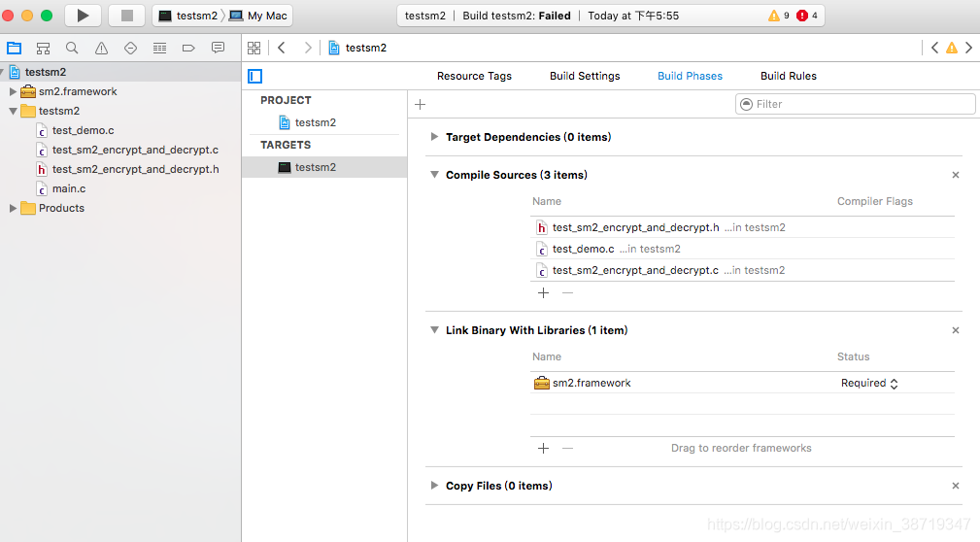The image size is (980, 542).
Task: Jump to the next issue
Action: point(968,49)
